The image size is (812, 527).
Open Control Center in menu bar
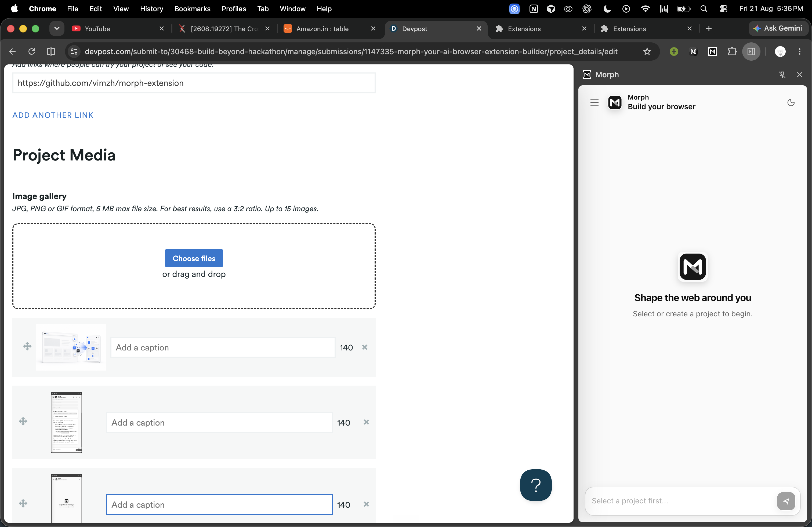(x=723, y=9)
